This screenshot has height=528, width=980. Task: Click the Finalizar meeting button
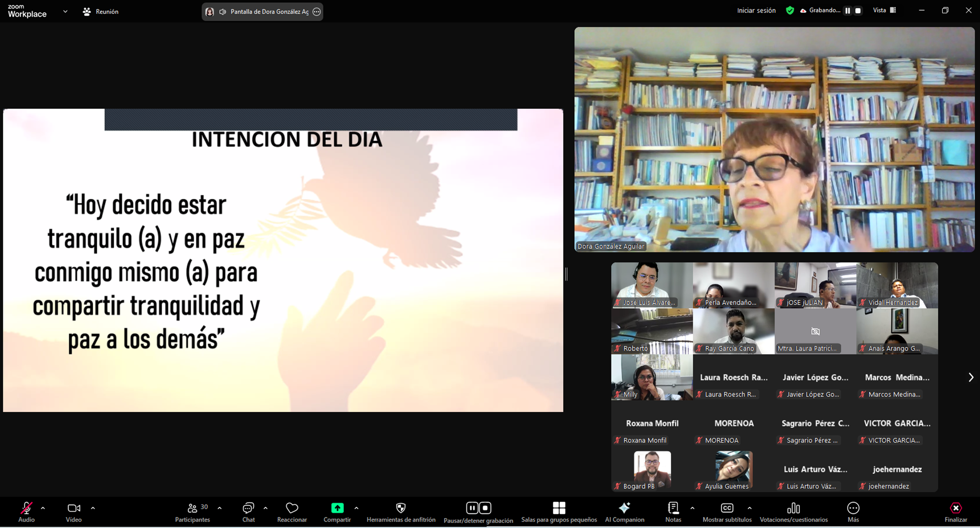click(955, 511)
